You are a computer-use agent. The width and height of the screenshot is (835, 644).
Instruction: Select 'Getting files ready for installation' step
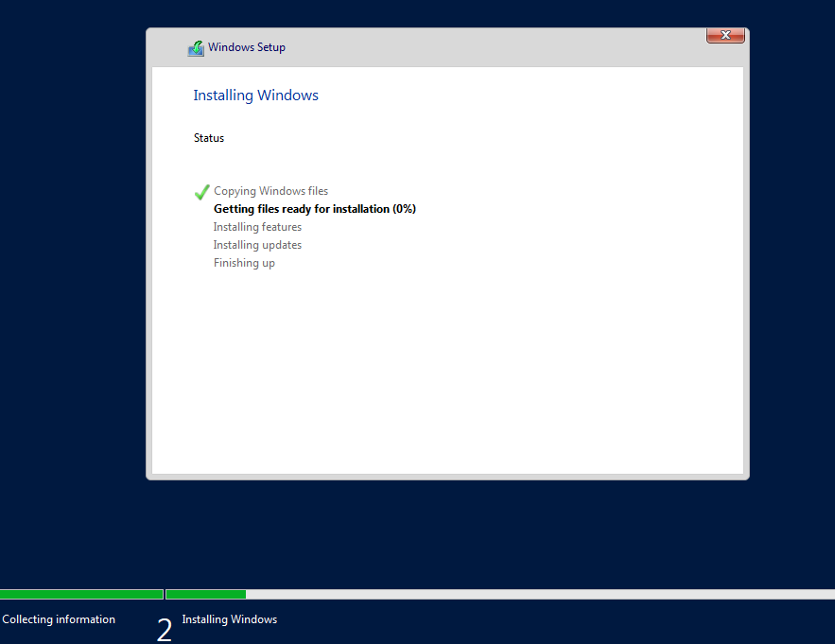coord(314,209)
